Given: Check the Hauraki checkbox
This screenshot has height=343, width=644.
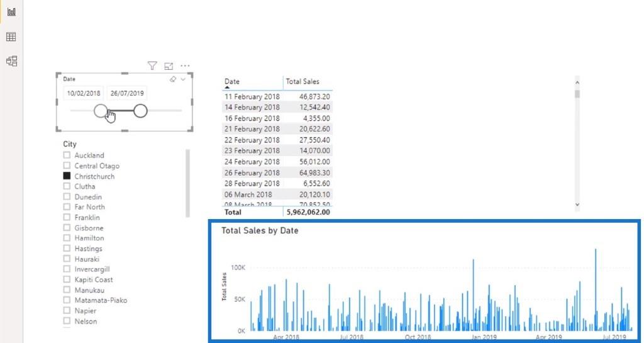Looking at the screenshot, I should point(67,259).
